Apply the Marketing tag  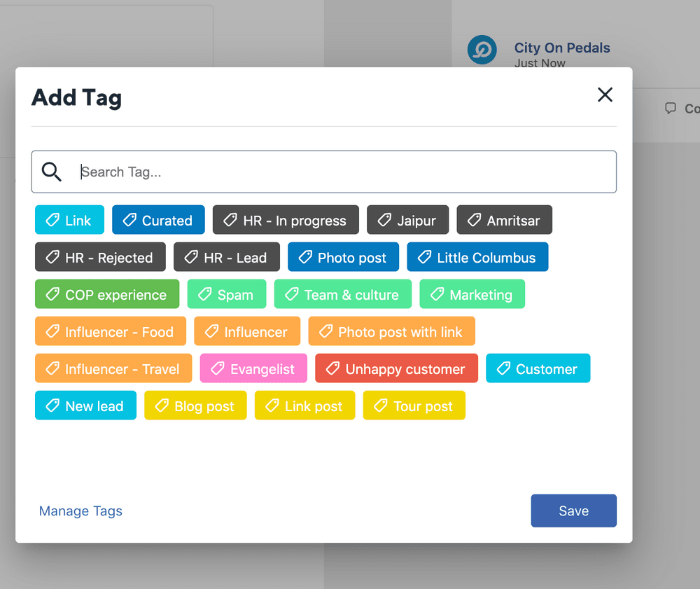(472, 294)
